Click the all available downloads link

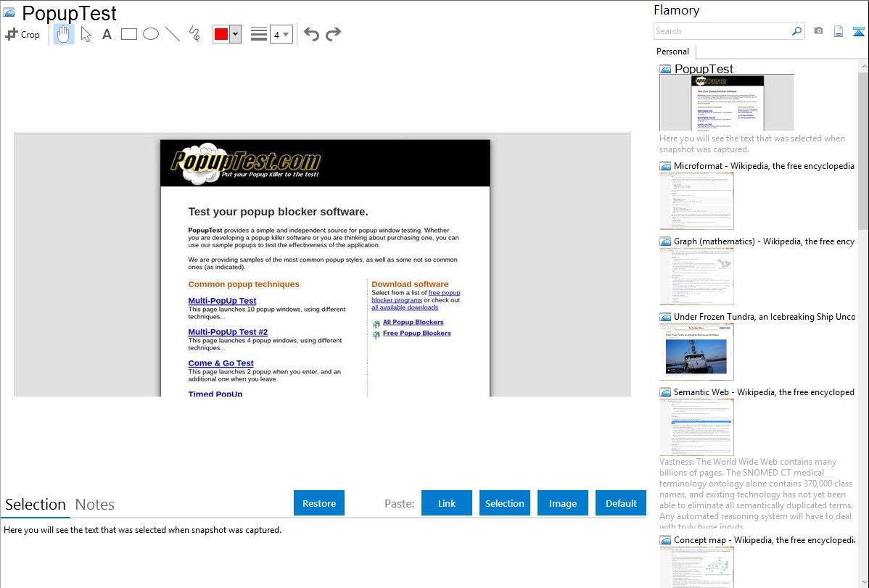click(x=405, y=307)
